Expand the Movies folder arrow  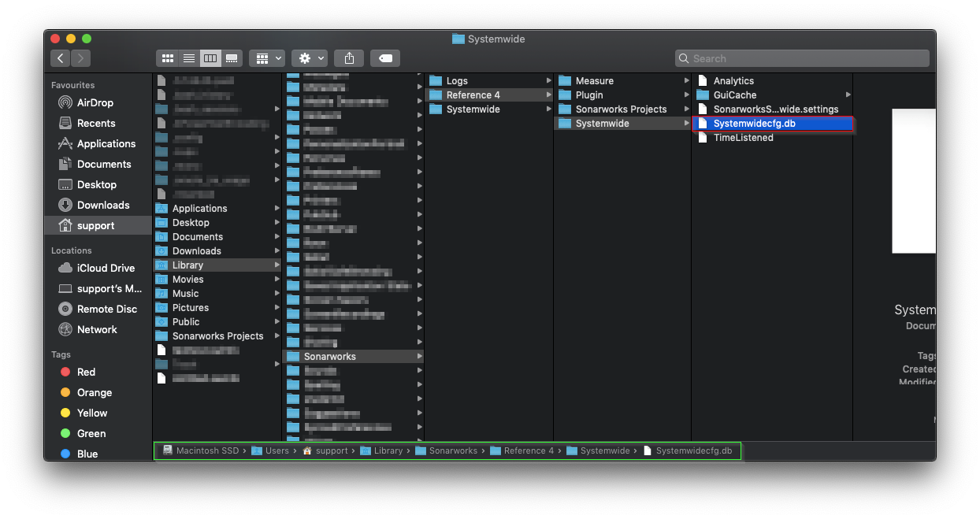point(277,279)
